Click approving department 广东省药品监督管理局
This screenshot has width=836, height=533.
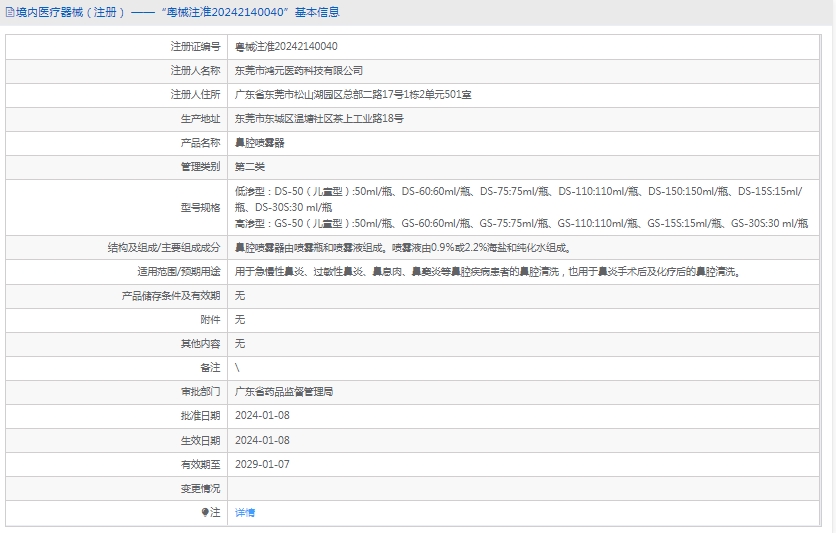(x=284, y=392)
